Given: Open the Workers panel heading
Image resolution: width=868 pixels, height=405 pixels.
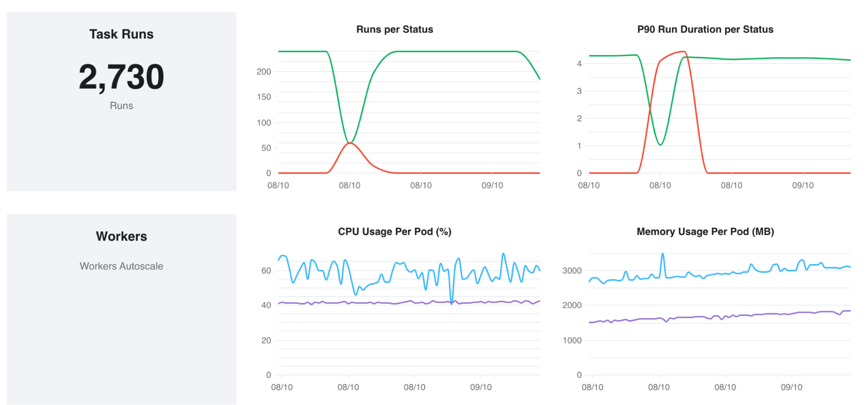Looking at the screenshot, I should click(121, 236).
